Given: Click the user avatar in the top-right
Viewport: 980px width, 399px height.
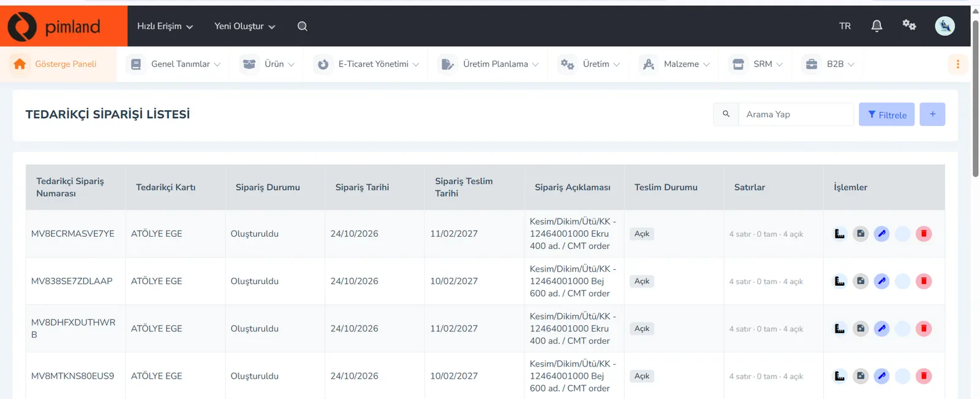Looking at the screenshot, I should click(945, 26).
